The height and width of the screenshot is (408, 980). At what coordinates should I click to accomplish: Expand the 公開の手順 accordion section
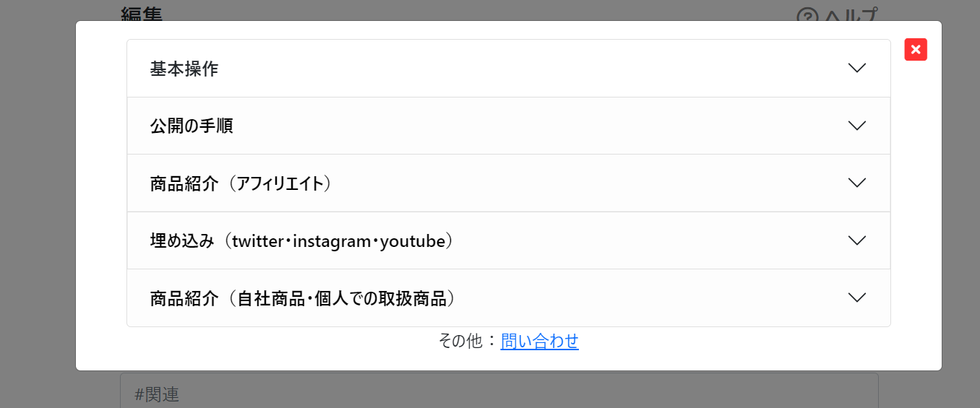click(509, 126)
